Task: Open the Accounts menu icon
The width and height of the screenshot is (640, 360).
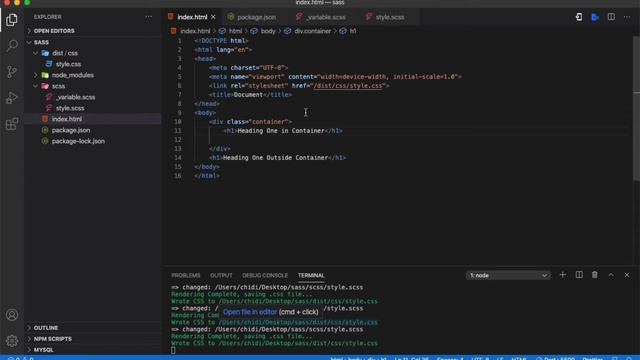Action: pyautogui.click(x=12, y=315)
